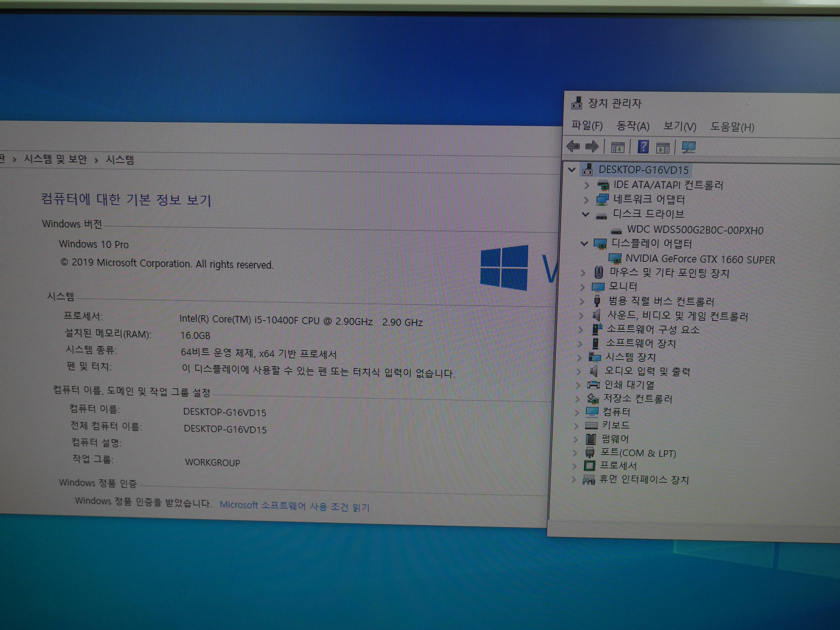Collapse 디스플레이 어댑터 node
The image size is (840, 630).
tap(584, 243)
